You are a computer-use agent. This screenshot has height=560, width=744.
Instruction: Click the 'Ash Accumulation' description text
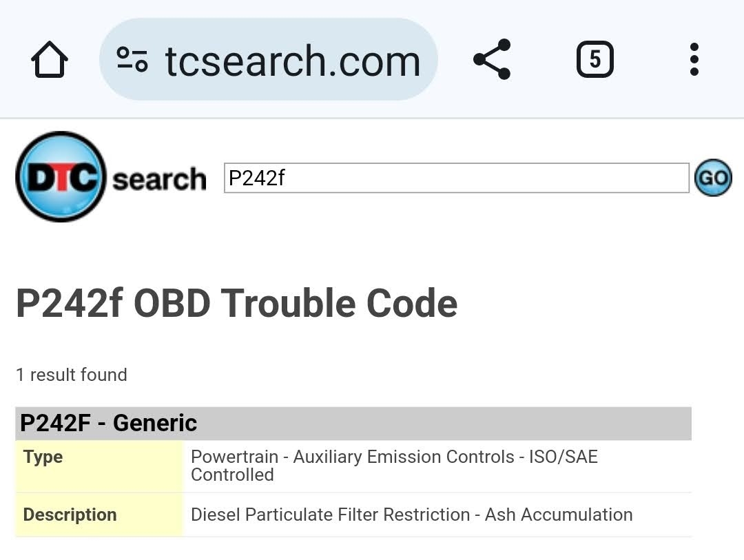(x=559, y=515)
